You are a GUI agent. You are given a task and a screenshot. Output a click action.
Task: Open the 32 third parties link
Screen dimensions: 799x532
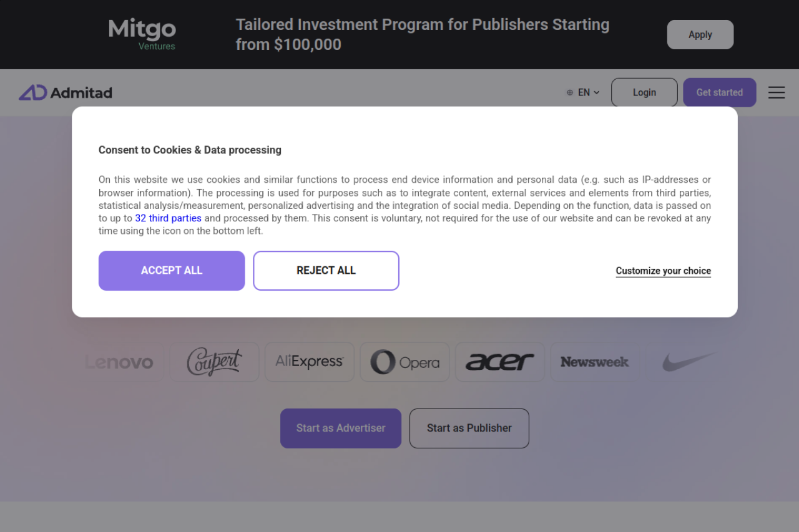click(x=168, y=218)
